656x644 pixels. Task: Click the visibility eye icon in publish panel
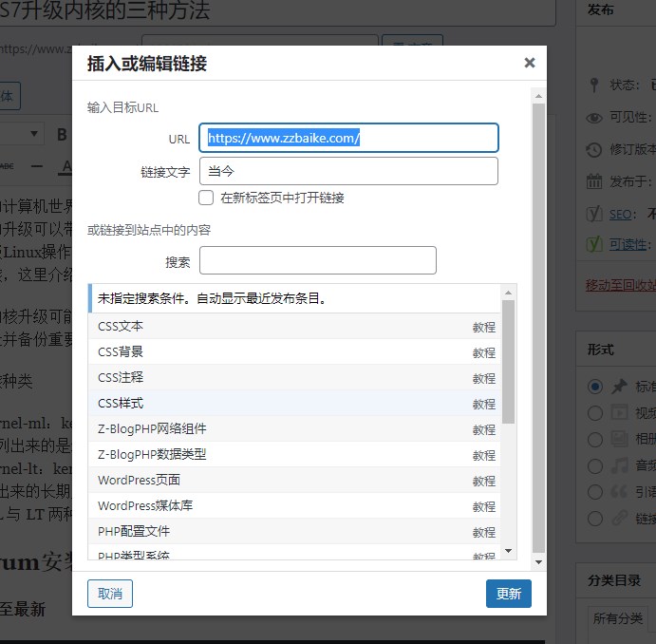click(x=594, y=118)
